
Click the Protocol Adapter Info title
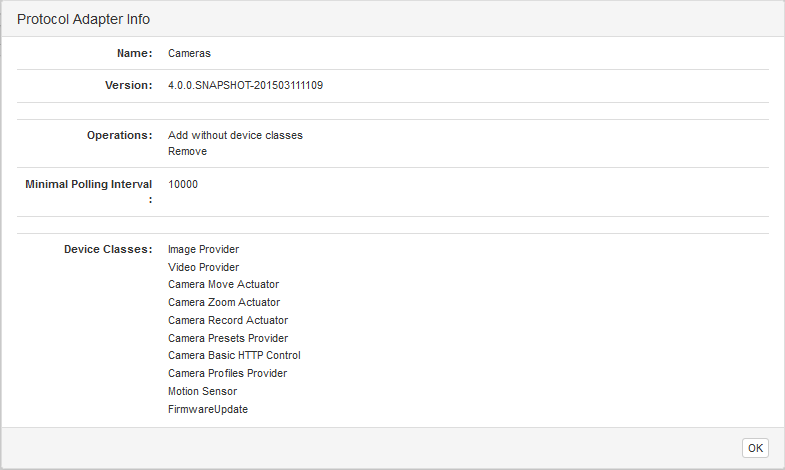click(83, 19)
